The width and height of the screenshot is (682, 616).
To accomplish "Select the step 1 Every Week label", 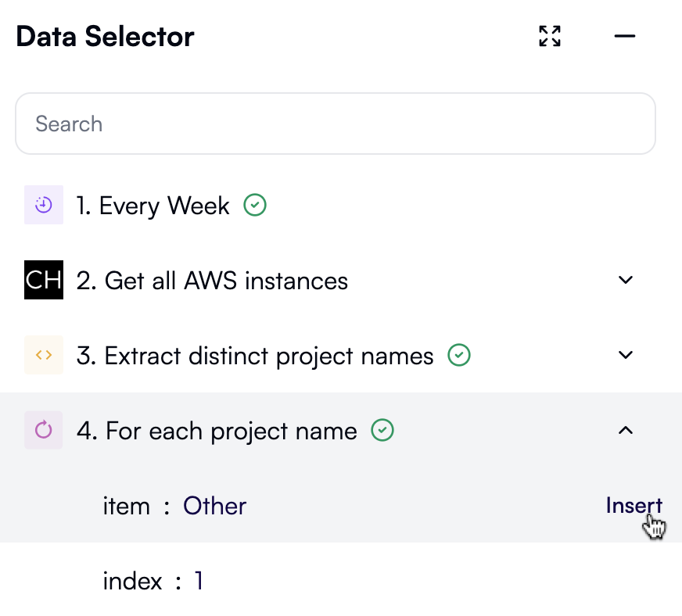I will coord(153,205).
